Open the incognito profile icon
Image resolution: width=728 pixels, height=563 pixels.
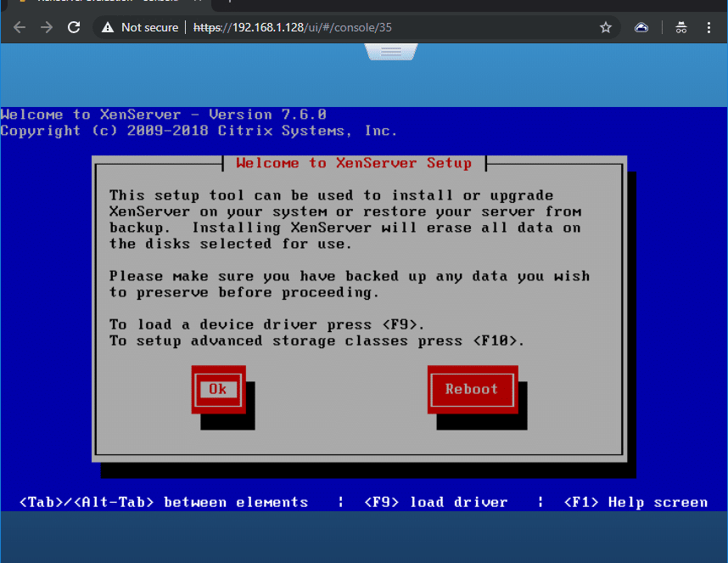click(680, 27)
